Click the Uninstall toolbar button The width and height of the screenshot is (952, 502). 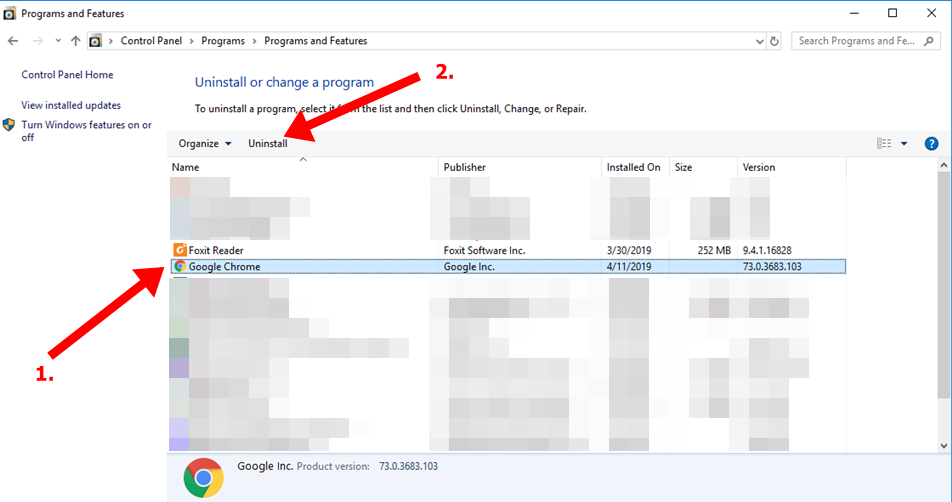pos(268,144)
